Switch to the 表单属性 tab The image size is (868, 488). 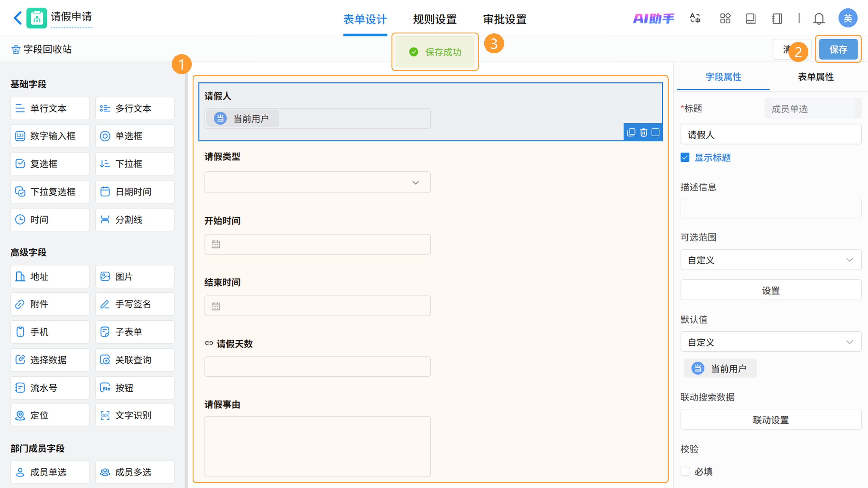point(816,77)
